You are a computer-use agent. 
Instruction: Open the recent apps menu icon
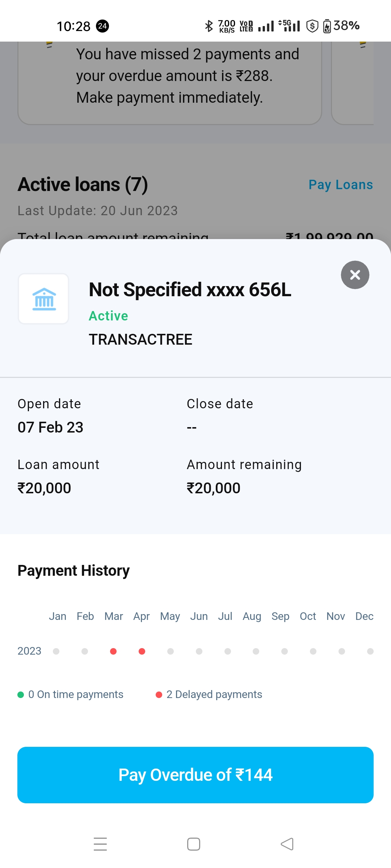100,844
